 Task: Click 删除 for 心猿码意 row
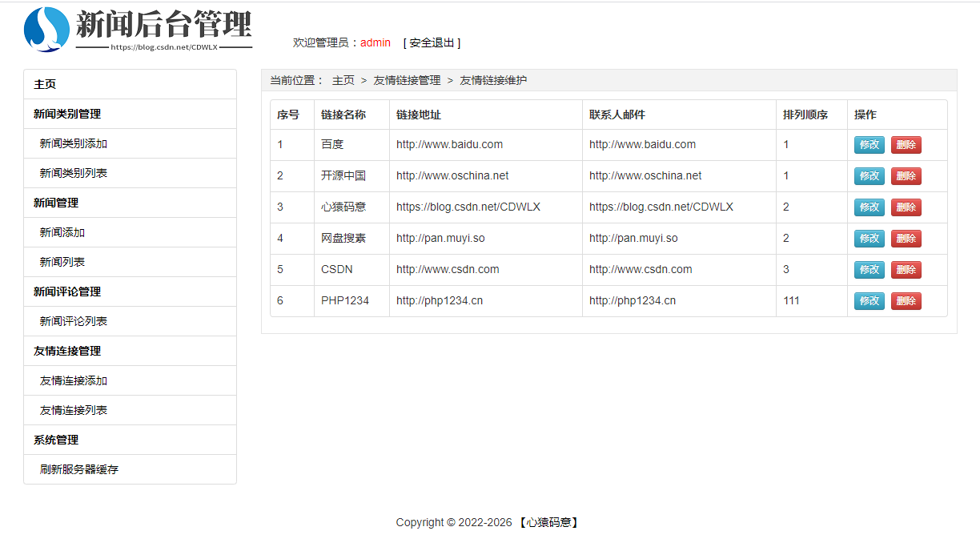(x=906, y=207)
